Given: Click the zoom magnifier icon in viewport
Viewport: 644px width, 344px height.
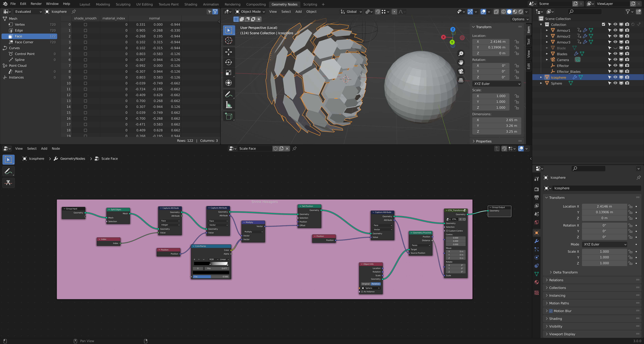Looking at the screenshot, I should tap(461, 53).
